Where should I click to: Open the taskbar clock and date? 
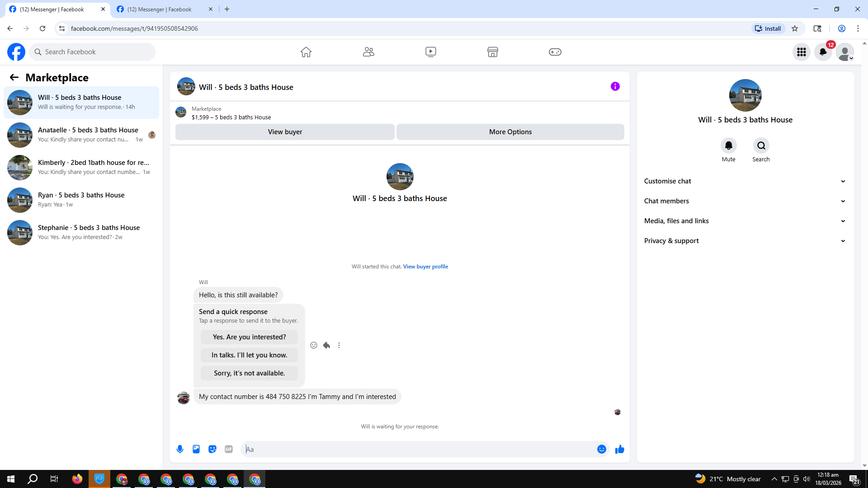[828, 479]
